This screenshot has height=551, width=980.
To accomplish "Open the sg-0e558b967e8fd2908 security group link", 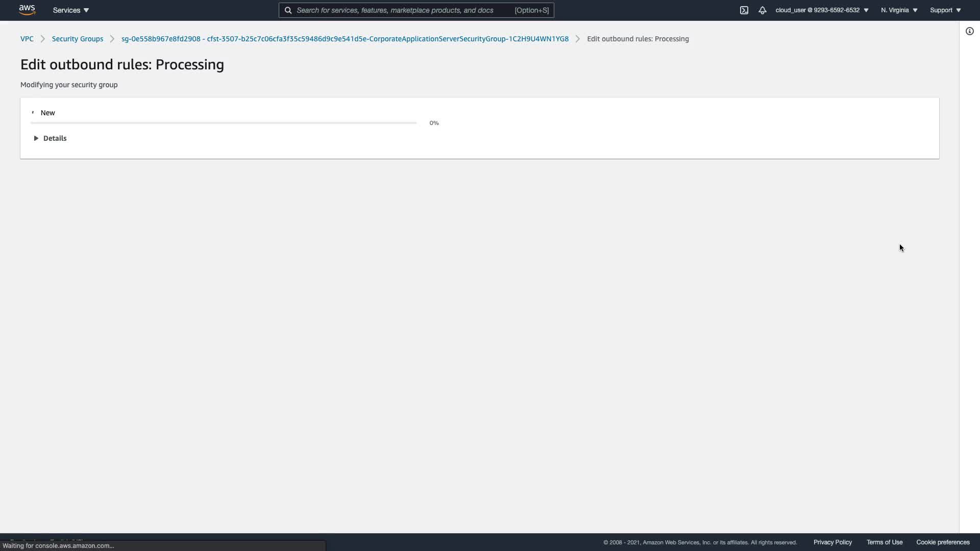I will point(345,39).
